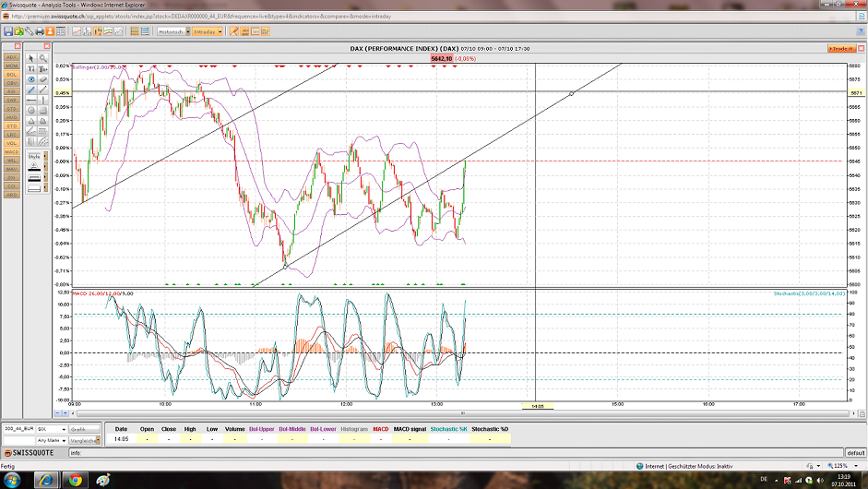Select the horizontal line tool

(x=31, y=101)
